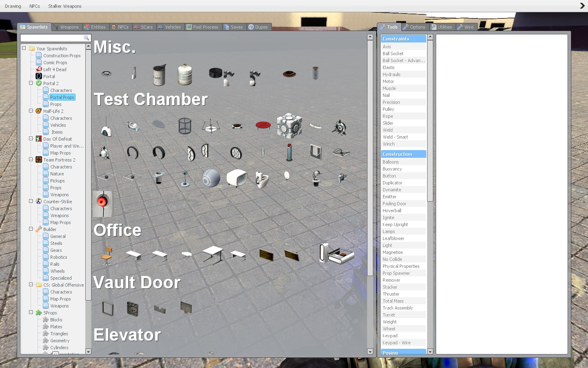Select the Balloons tool
This screenshot has width=588, height=368.
tap(403, 162)
